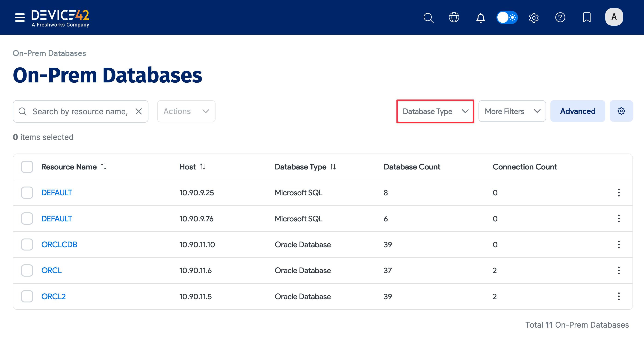Click the help question mark icon
The image size is (644, 350).
tap(560, 18)
